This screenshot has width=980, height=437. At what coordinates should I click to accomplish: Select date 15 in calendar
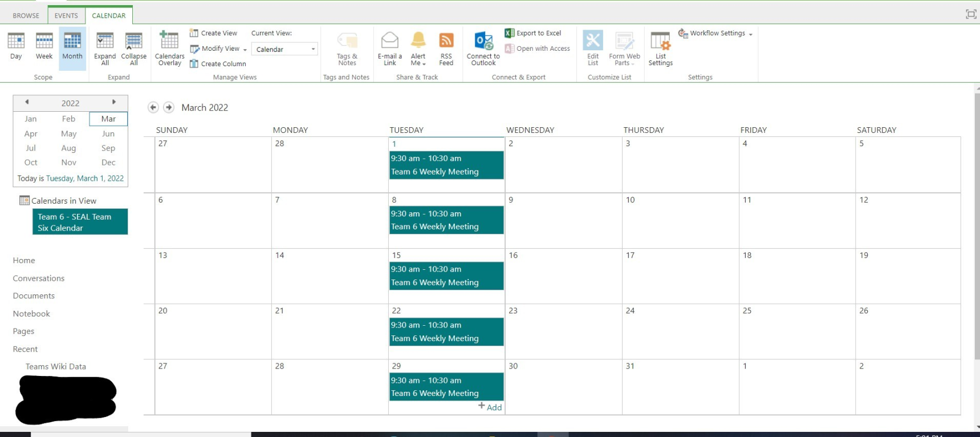click(396, 255)
